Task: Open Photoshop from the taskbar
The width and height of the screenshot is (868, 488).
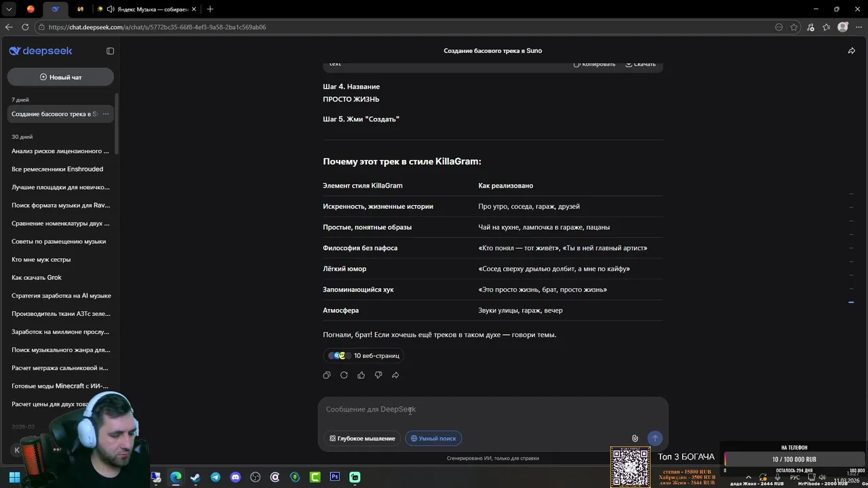Action: click(x=335, y=477)
